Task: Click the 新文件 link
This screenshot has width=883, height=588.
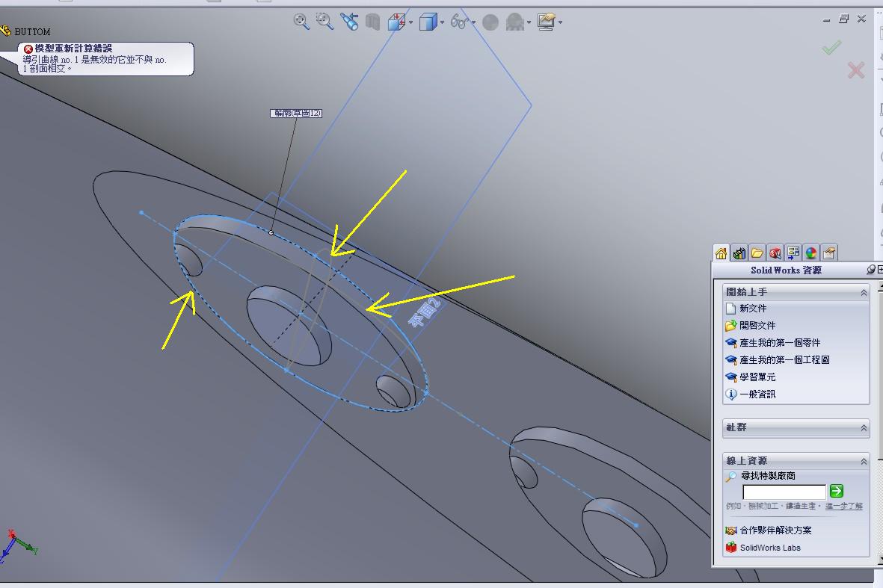Action: pos(753,309)
